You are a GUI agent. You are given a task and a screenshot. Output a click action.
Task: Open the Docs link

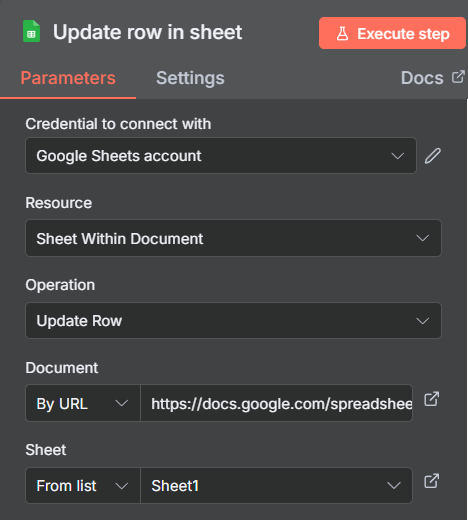pos(422,78)
